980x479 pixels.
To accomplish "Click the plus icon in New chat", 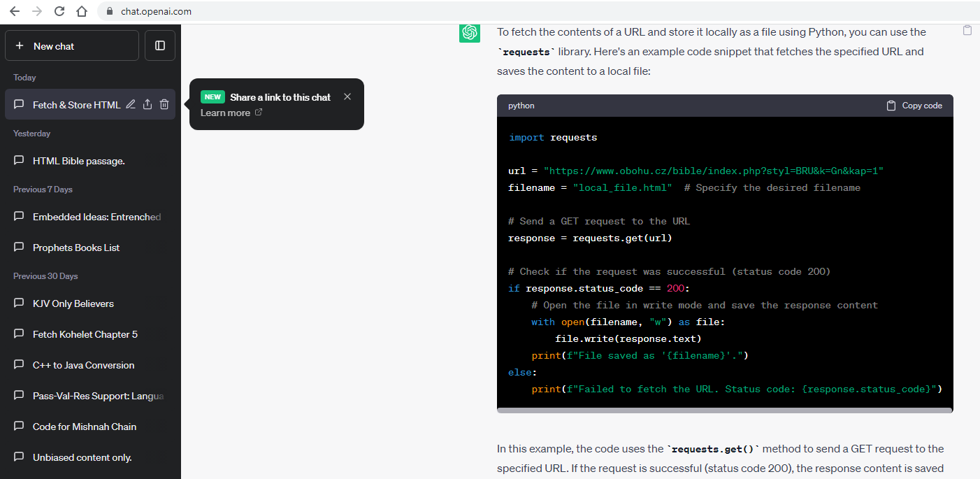I will [20, 45].
